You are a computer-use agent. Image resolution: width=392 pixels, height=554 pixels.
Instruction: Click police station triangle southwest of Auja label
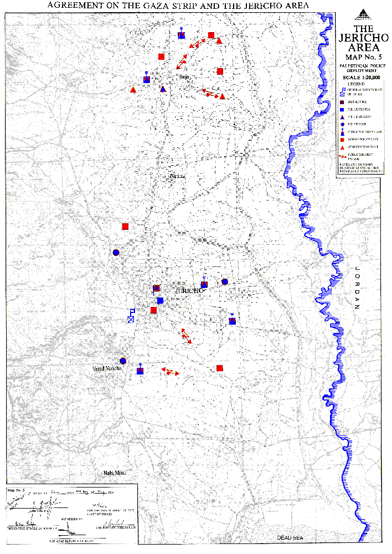click(x=163, y=89)
